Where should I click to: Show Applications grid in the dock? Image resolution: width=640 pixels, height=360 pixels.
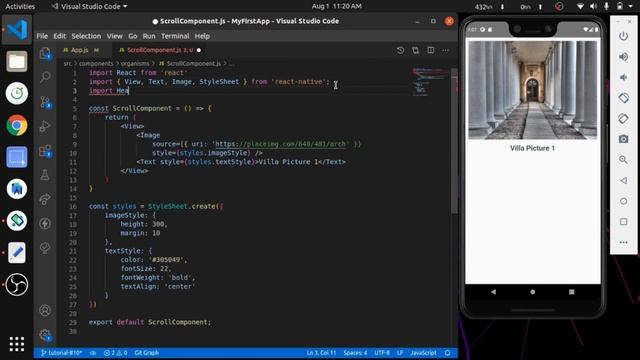point(17,344)
